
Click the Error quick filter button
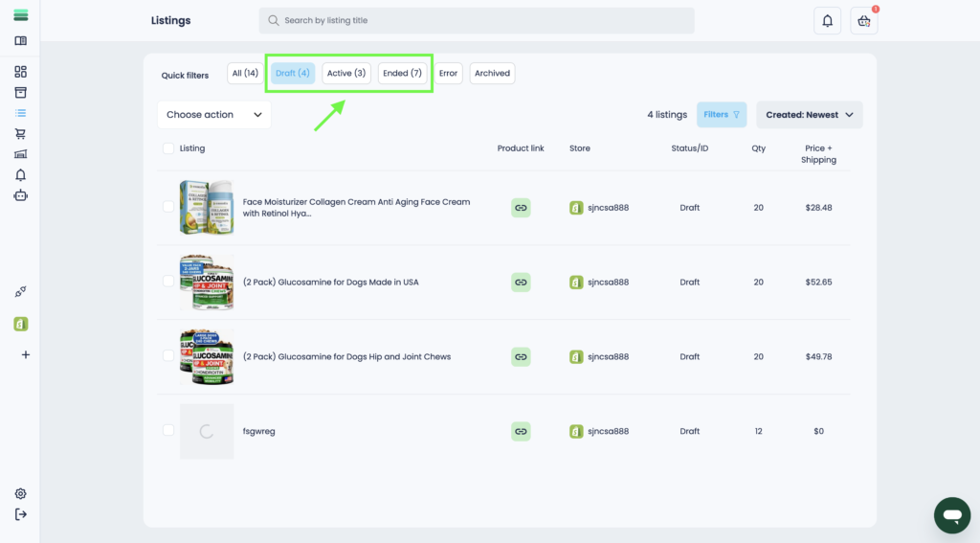448,74
